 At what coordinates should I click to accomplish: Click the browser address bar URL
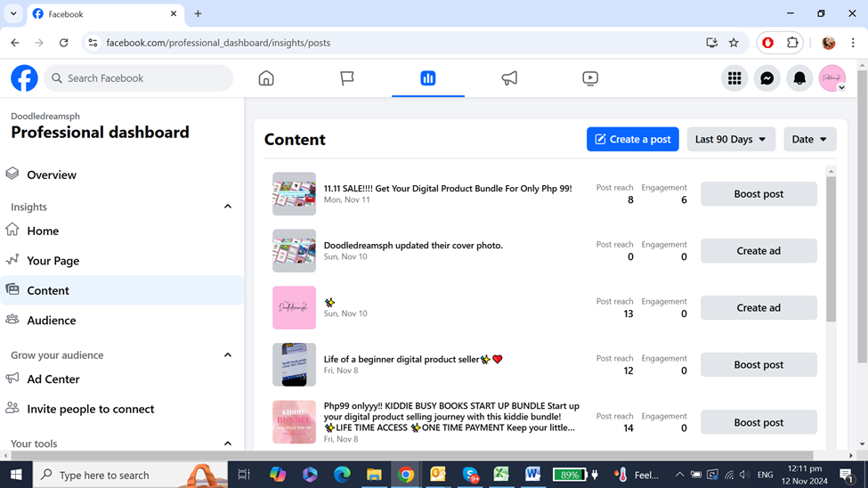218,43
